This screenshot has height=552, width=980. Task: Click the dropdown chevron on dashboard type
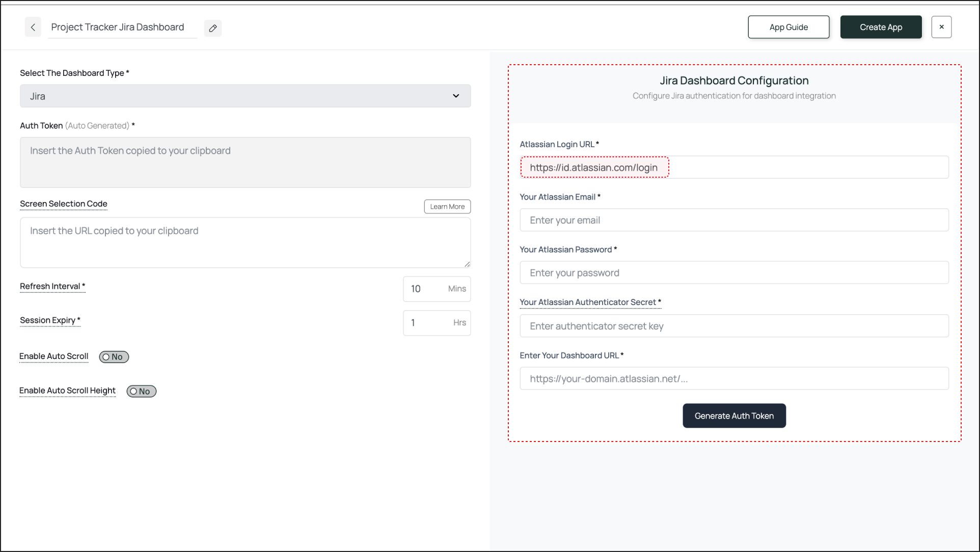(456, 96)
